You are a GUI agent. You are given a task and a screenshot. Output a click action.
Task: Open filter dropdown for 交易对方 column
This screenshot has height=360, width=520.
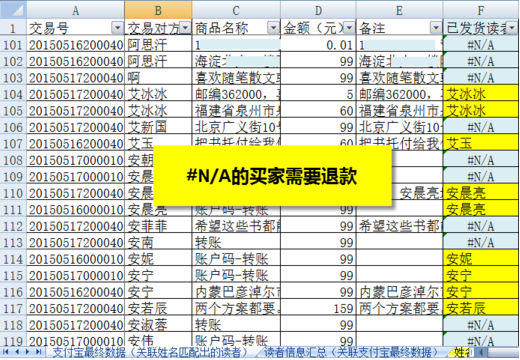click(185, 28)
